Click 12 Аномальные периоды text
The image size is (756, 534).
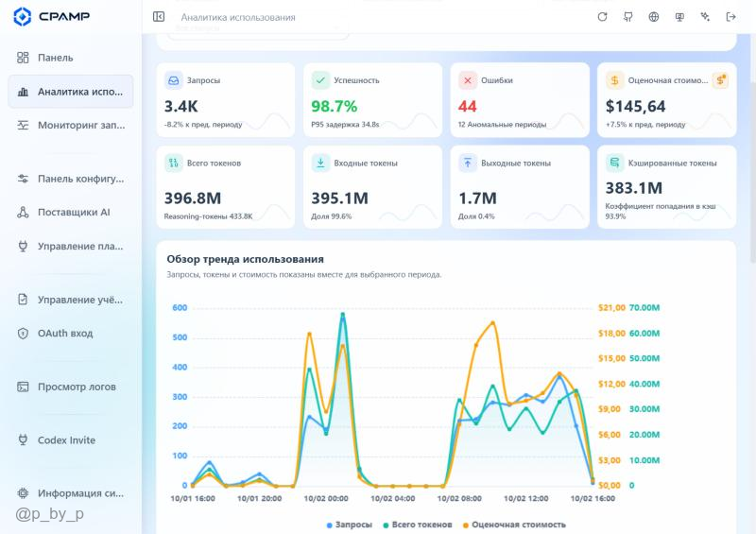coord(502,125)
